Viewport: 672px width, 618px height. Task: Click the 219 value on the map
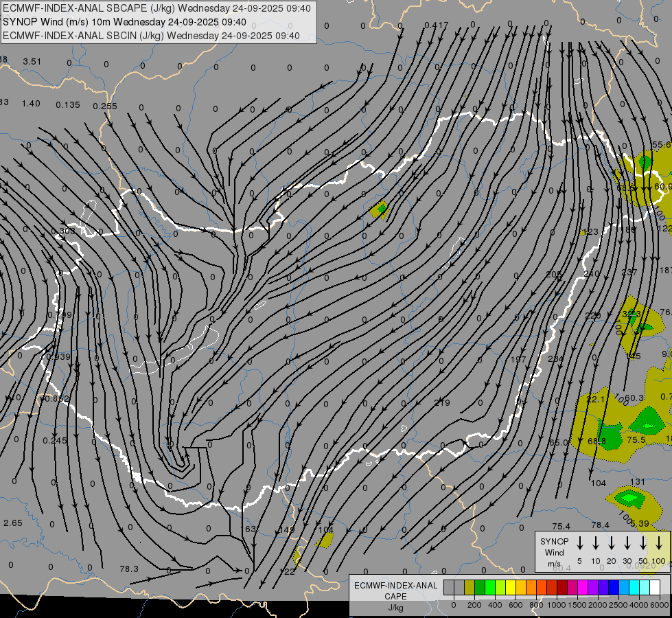(442, 402)
